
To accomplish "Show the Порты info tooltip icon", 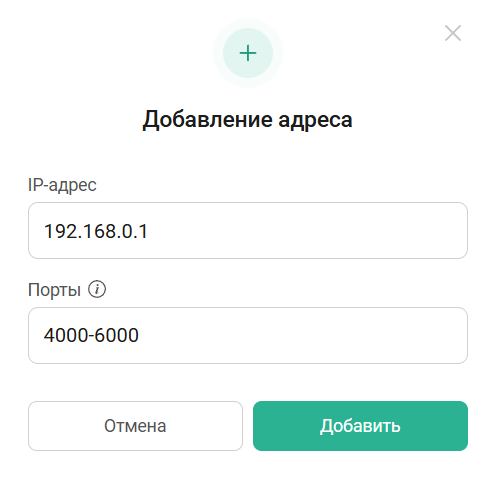I will coord(97,289).
